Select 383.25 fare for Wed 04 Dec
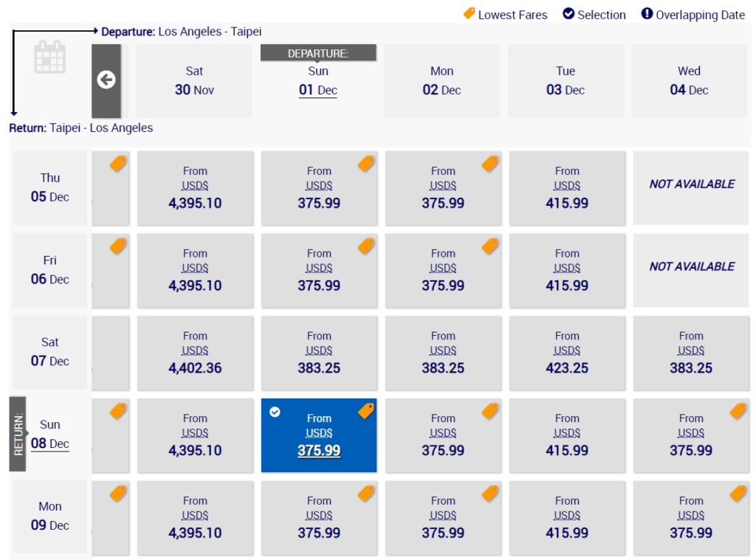Screen dimensions: 756x560 (x=691, y=353)
